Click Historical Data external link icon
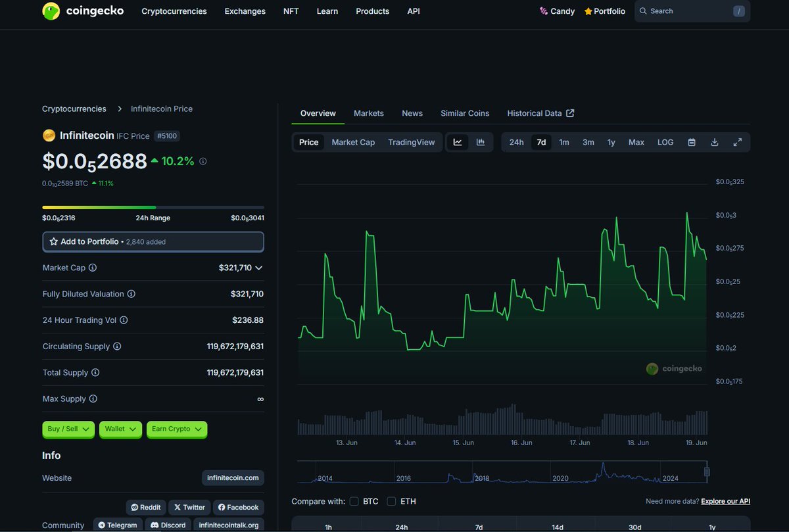 coord(570,113)
